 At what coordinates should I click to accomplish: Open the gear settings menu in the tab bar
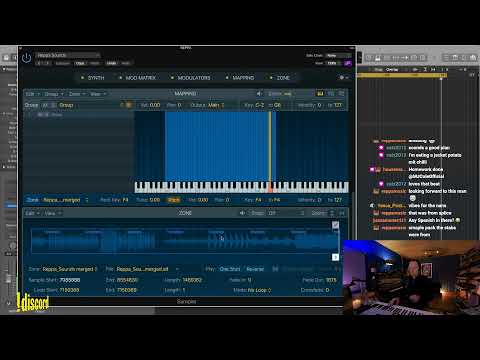(342, 77)
